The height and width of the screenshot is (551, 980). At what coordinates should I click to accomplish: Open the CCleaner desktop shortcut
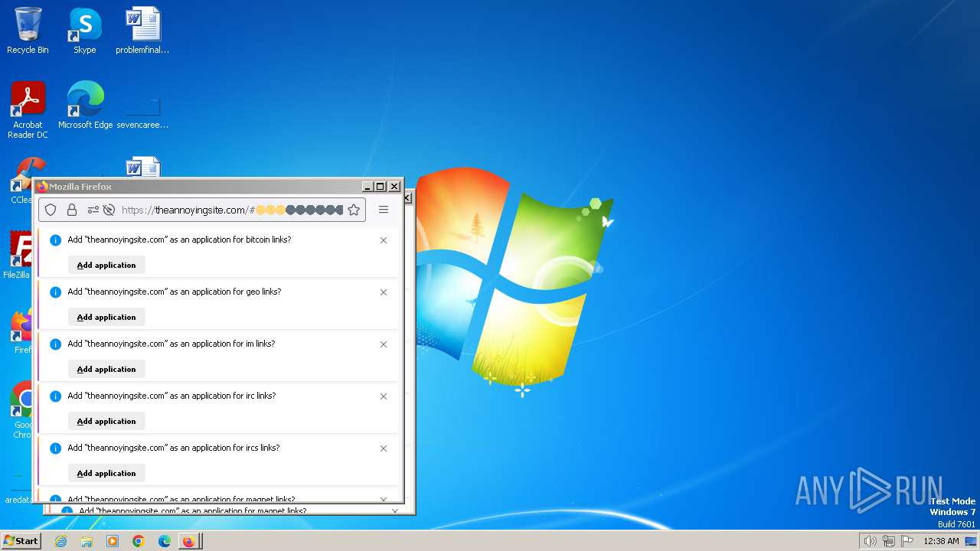[x=23, y=181]
